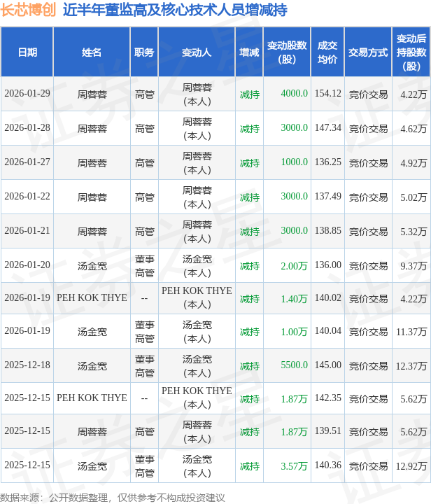This screenshot has width=431, height=504.
Task: Click the data source disclaimer footer text
Action: pyautogui.click(x=113, y=498)
